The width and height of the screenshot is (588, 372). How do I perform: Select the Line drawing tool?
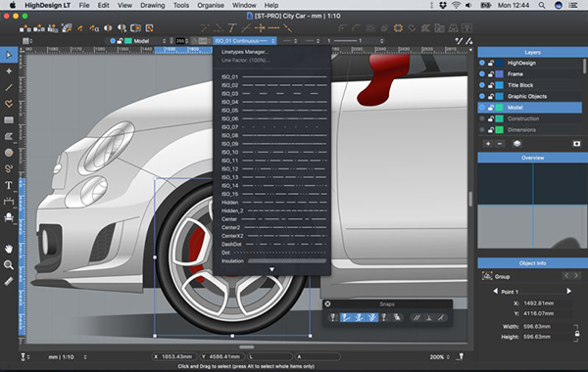pos(9,88)
